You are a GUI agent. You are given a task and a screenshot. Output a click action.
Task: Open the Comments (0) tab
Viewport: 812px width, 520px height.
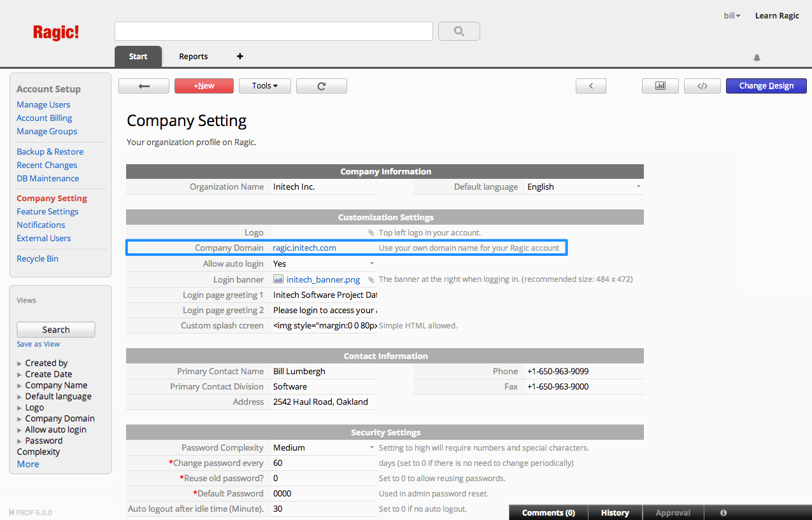pos(548,512)
